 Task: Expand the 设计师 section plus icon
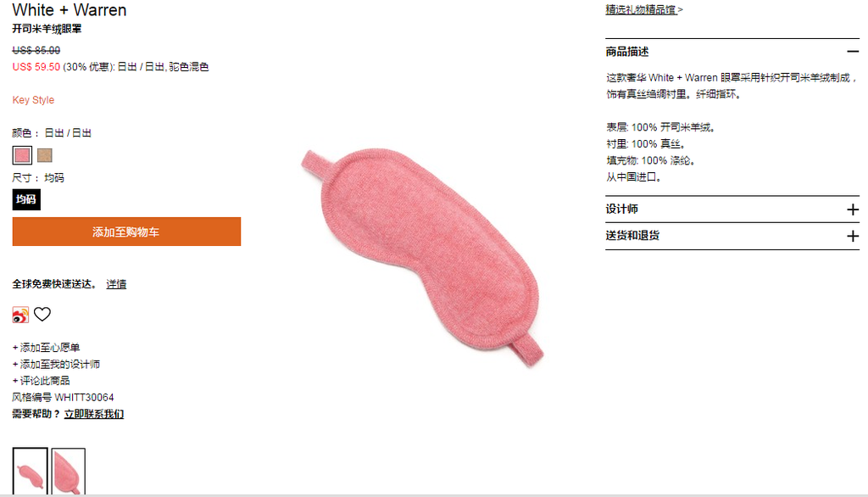coord(853,209)
